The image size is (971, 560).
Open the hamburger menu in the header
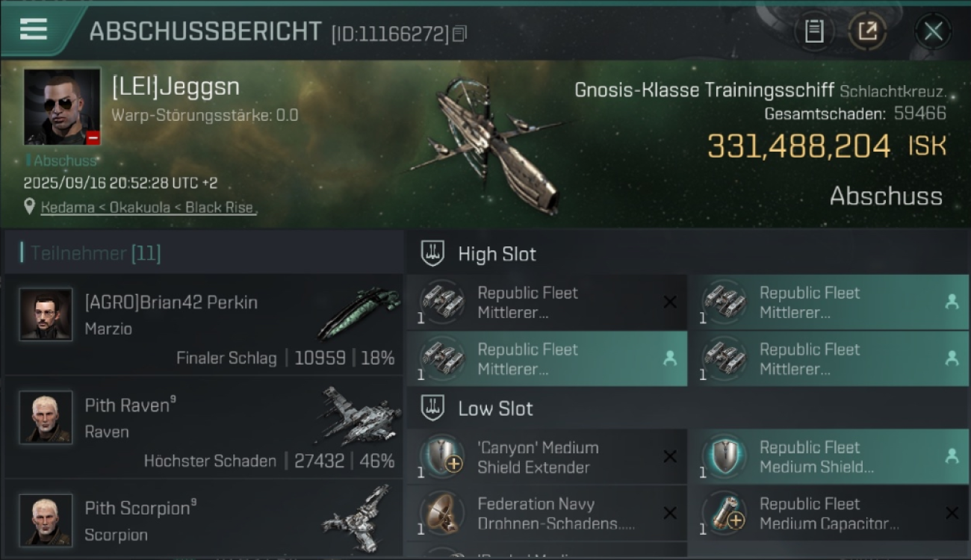34,30
